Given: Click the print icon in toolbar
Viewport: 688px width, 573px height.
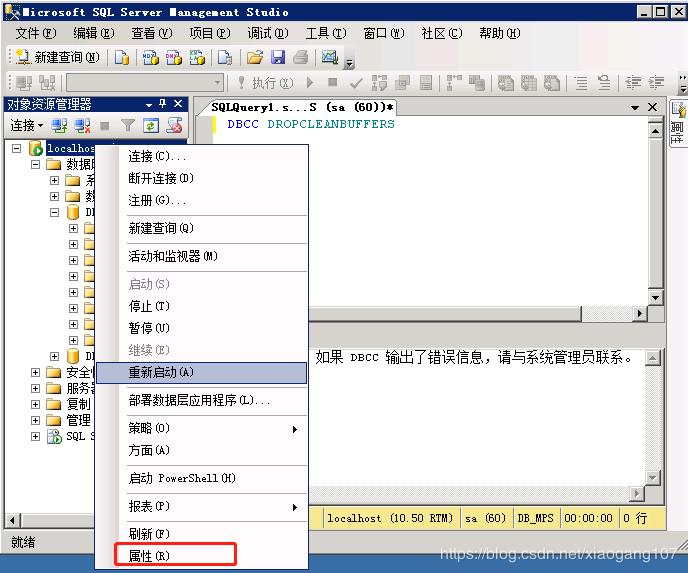Looking at the screenshot, I should pos(301,57).
